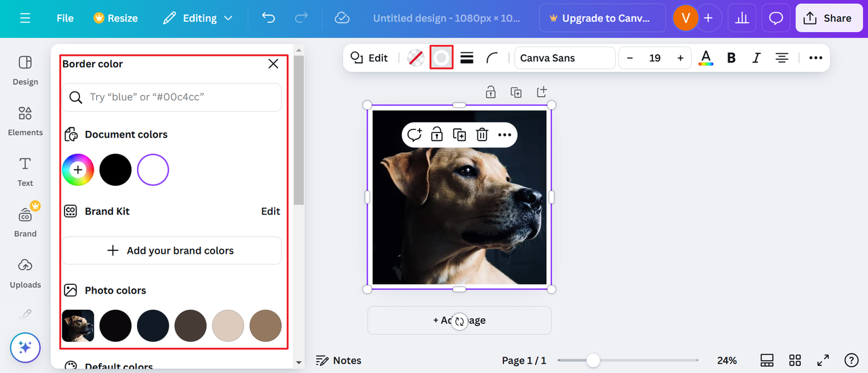Open the V user avatar

coord(686,18)
